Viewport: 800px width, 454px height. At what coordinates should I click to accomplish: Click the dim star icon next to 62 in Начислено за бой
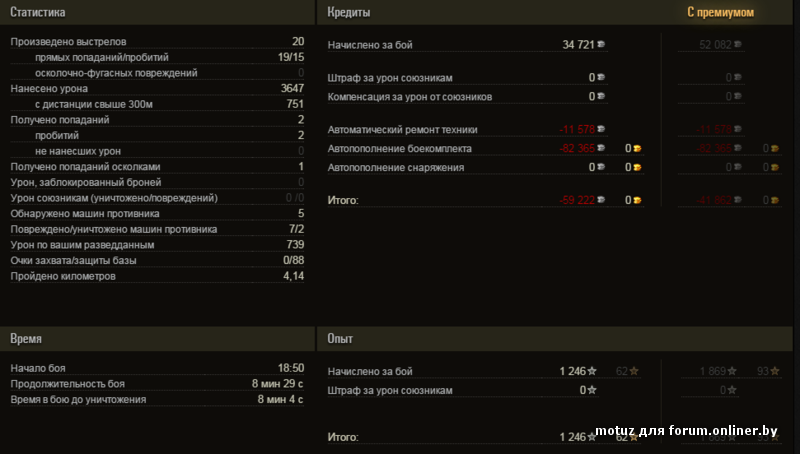(x=633, y=371)
